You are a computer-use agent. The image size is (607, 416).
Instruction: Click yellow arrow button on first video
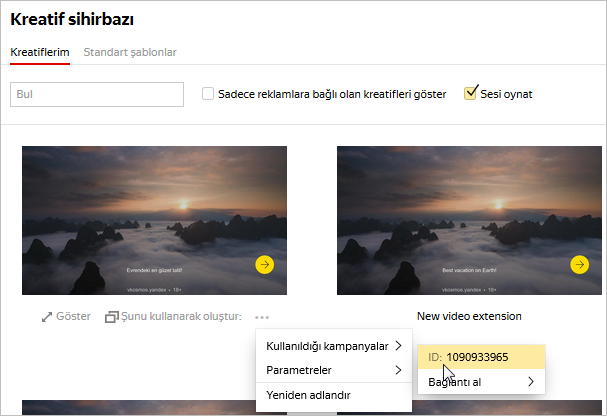(x=264, y=264)
